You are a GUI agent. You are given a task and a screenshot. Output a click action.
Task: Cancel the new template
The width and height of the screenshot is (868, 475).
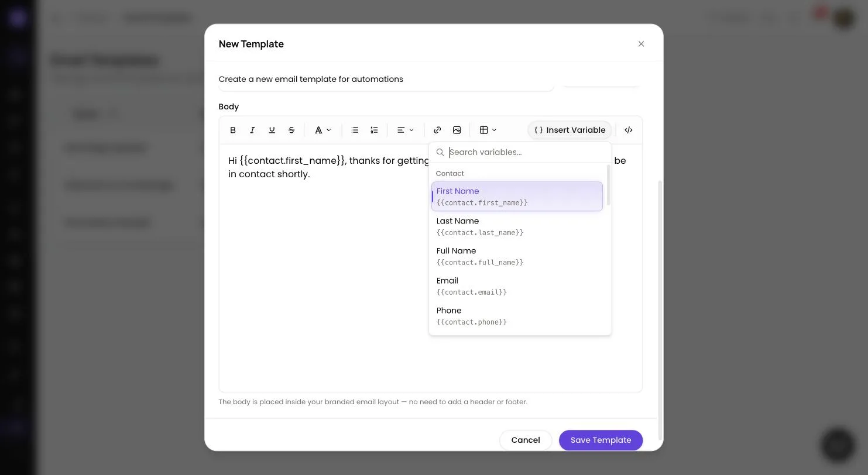525,440
